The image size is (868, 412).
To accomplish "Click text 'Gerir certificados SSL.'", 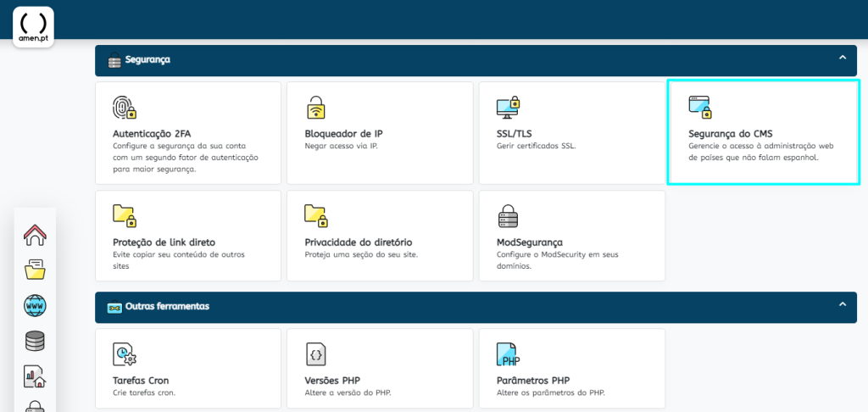I will 537,146.
